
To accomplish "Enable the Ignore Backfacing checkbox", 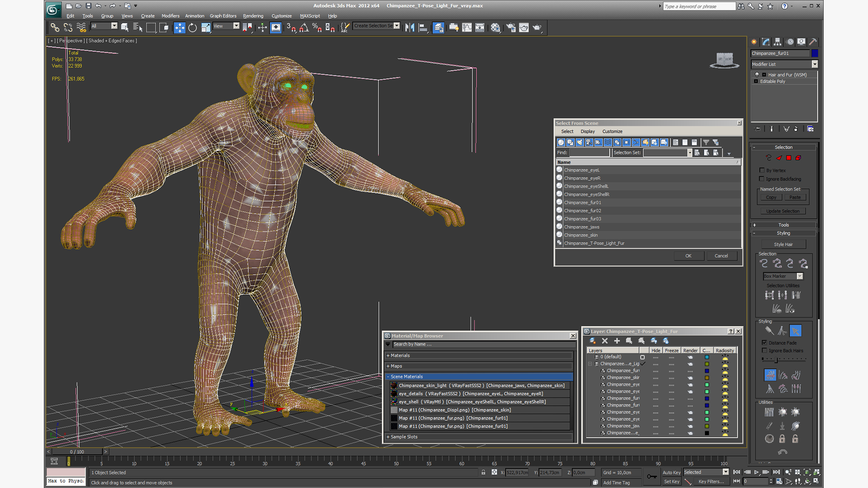I will [x=762, y=179].
